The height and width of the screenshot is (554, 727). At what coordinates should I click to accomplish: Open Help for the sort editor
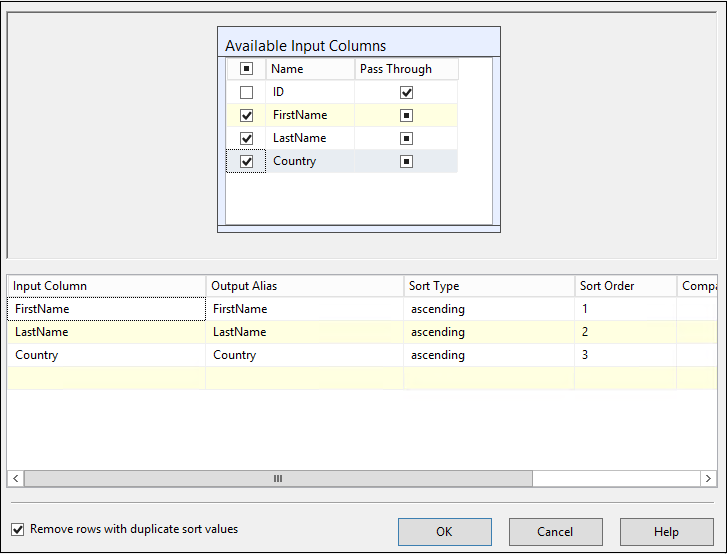666,532
